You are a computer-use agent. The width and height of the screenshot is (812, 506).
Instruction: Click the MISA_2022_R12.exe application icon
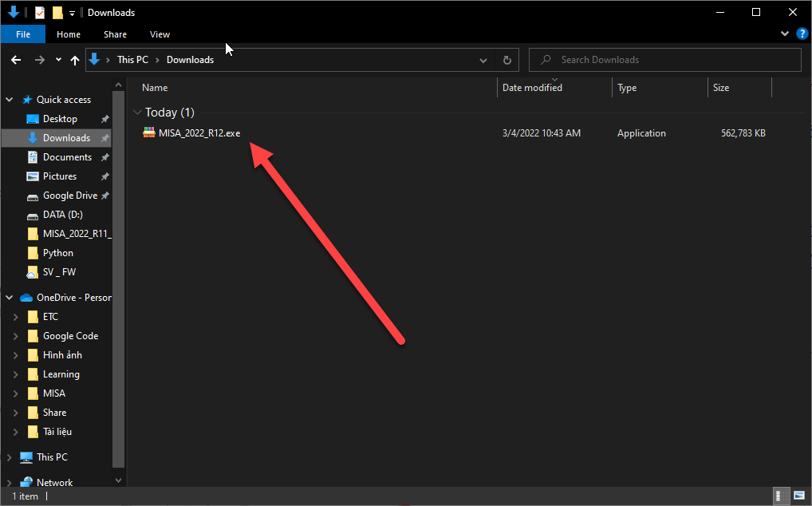(149, 132)
